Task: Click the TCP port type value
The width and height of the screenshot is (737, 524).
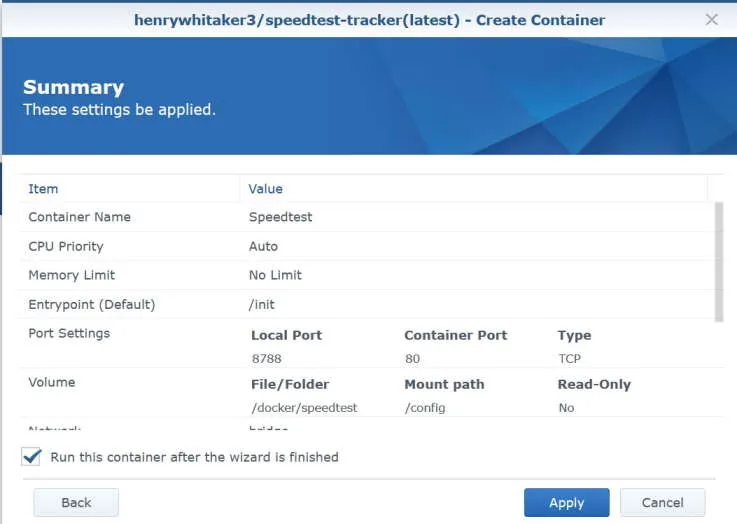Action: click(570, 358)
